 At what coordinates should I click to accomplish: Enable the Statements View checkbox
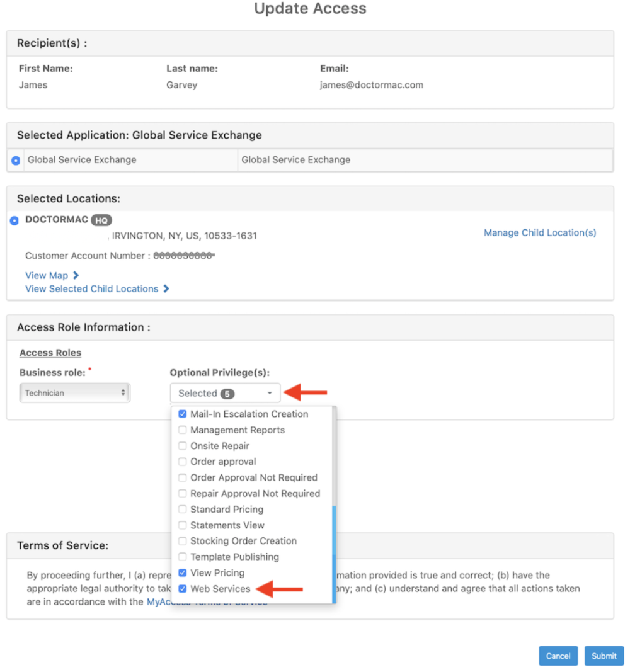[183, 525]
